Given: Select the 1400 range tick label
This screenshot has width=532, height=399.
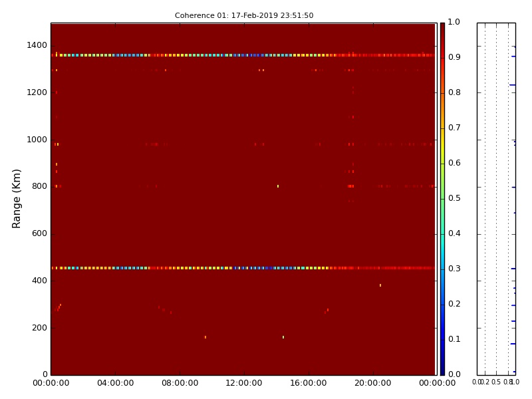Looking at the screenshot, I should click(37, 45).
